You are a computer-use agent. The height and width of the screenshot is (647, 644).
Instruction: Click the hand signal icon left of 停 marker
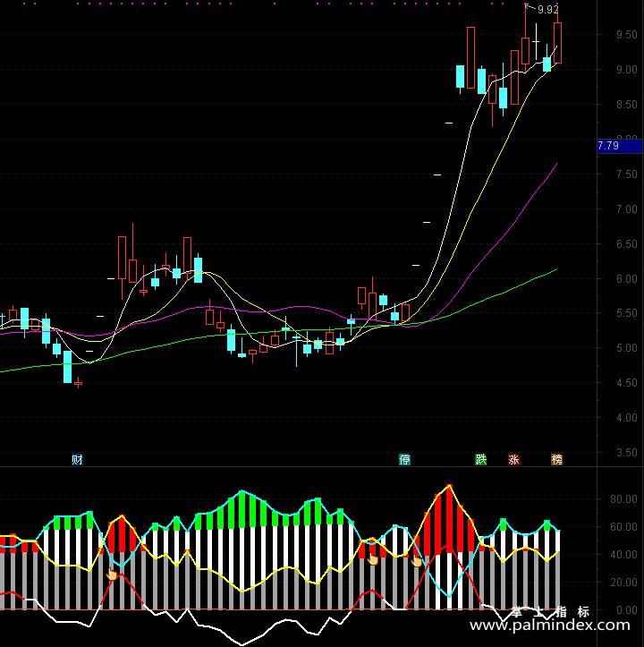[373, 558]
